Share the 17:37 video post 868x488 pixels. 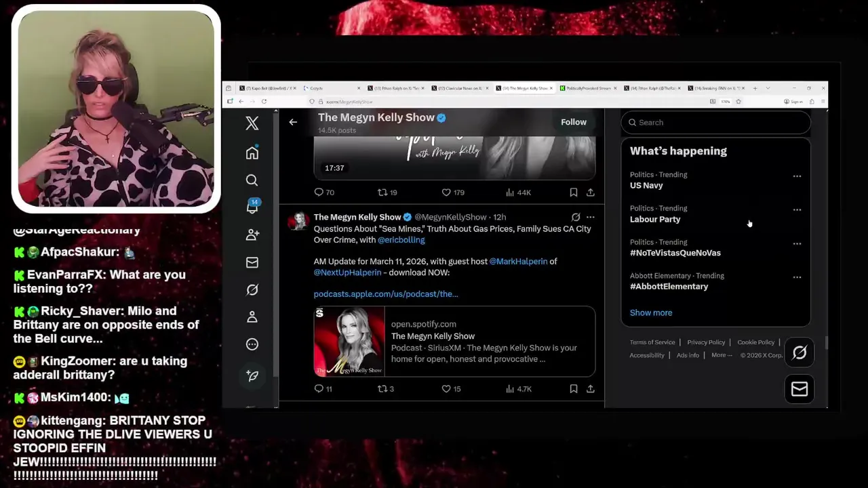pos(591,192)
